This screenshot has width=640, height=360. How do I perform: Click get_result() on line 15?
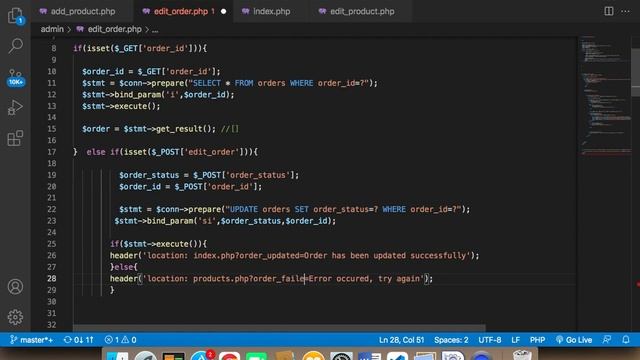click(186, 129)
